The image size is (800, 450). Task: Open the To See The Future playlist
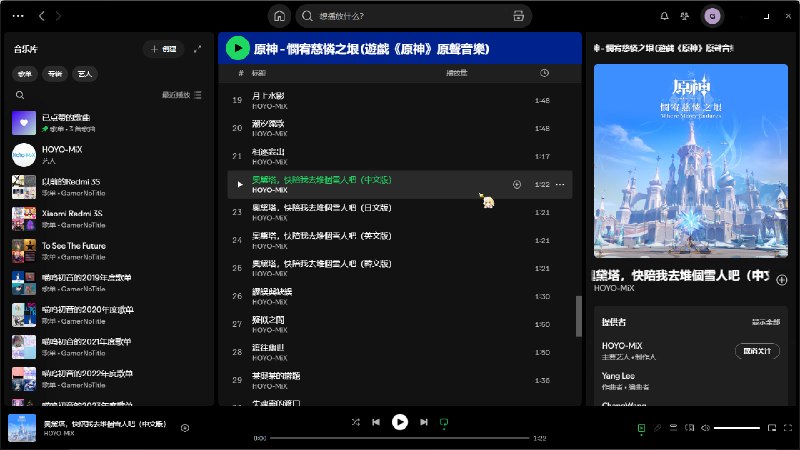tap(108, 251)
